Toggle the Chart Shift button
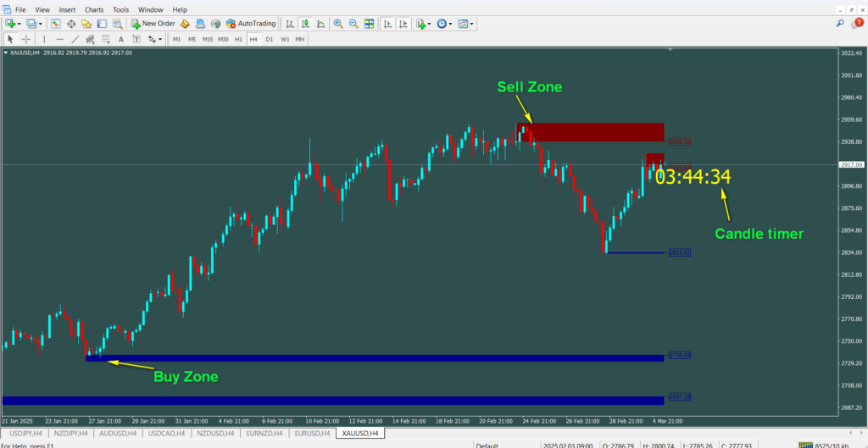Image resolution: width=868 pixels, height=448 pixels. point(403,24)
